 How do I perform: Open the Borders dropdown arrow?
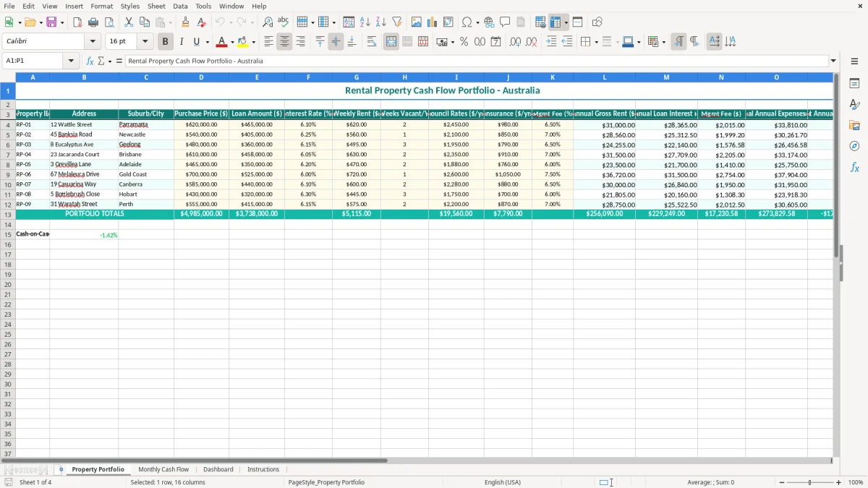pos(595,42)
